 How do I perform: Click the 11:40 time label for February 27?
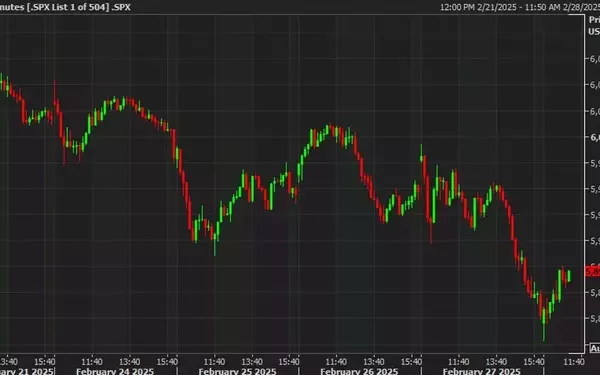(458, 361)
